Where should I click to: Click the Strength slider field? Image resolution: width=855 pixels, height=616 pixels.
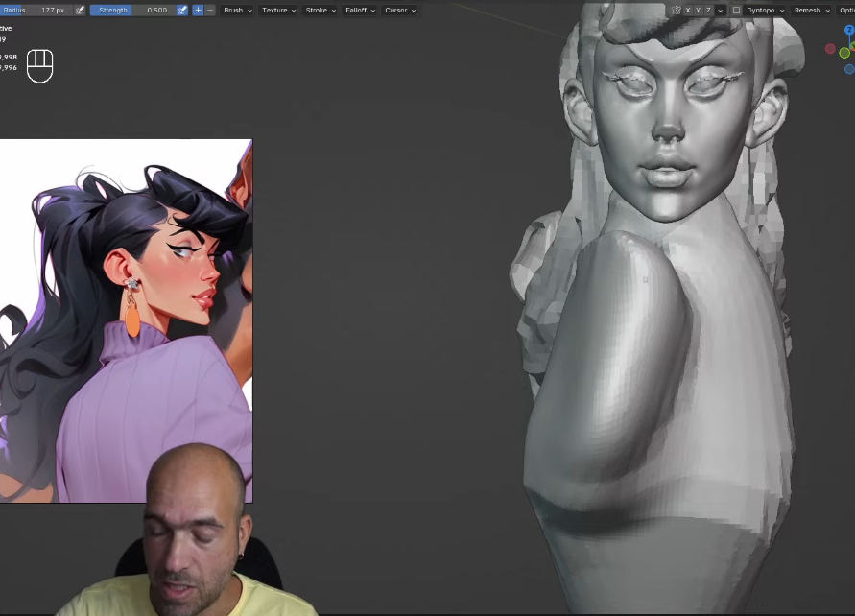pyautogui.click(x=131, y=10)
